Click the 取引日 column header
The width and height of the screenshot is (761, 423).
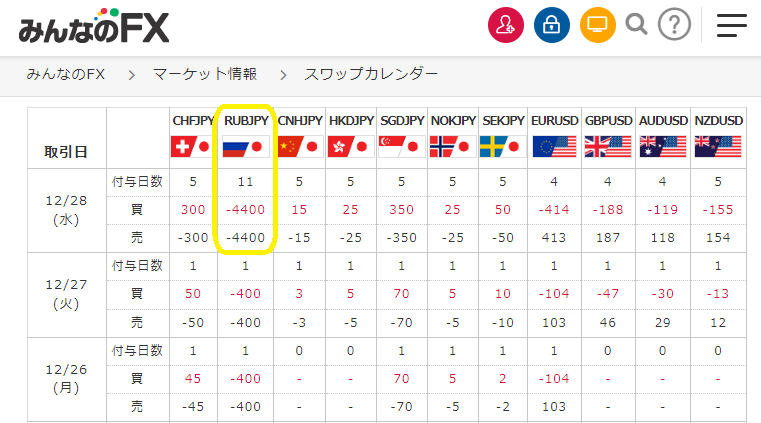click(x=66, y=152)
